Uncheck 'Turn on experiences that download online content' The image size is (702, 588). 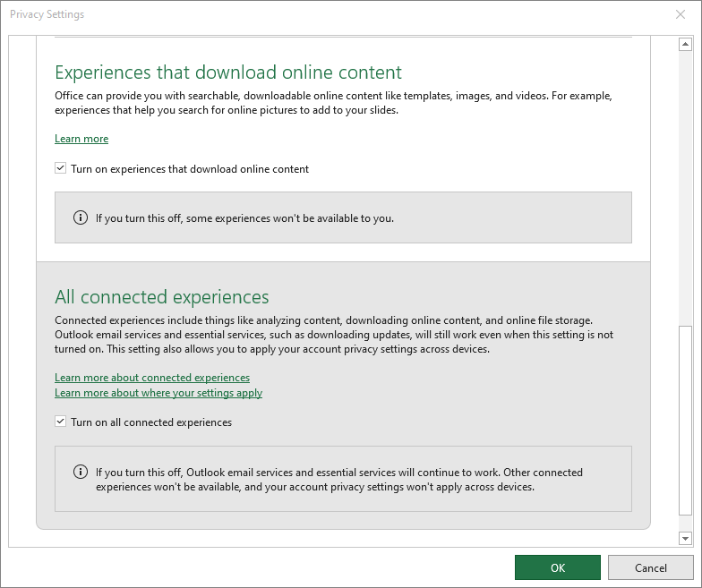[x=61, y=168]
